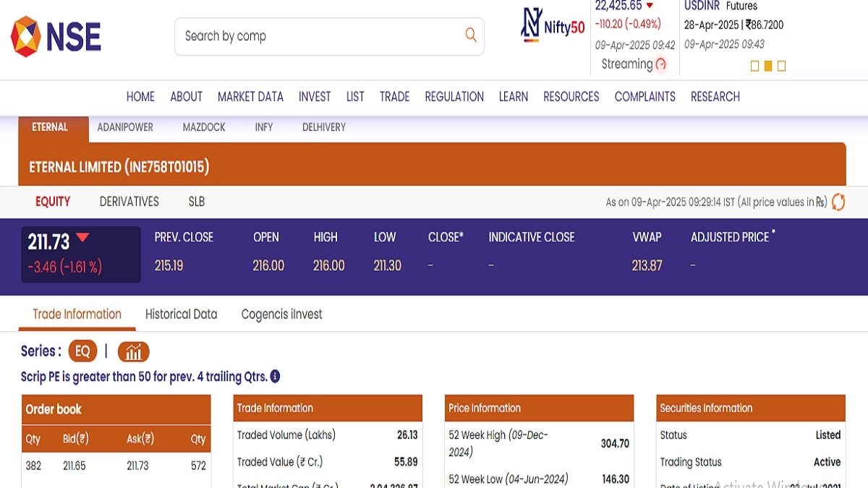868x488 pixels.
Task: Click the NSE logo
Action: [56, 36]
